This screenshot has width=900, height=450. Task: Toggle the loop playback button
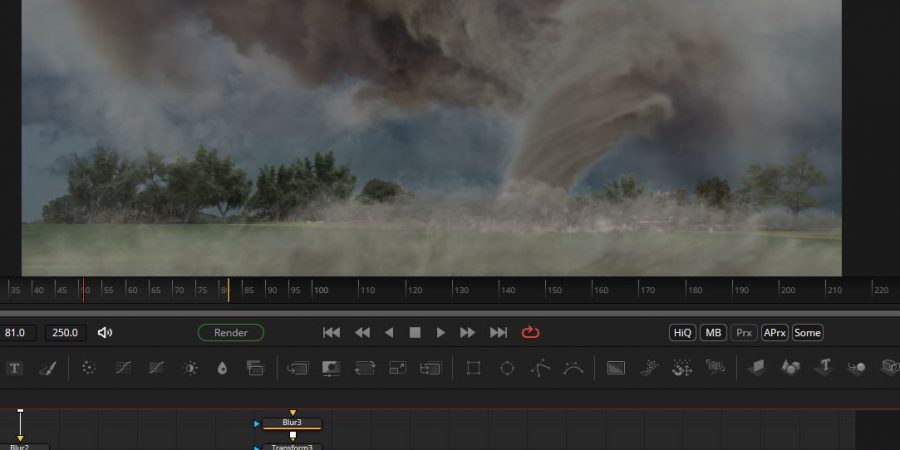[530, 333]
